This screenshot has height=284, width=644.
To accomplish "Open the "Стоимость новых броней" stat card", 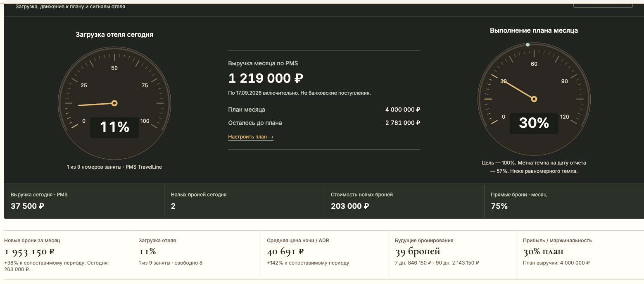I will coord(404,201).
